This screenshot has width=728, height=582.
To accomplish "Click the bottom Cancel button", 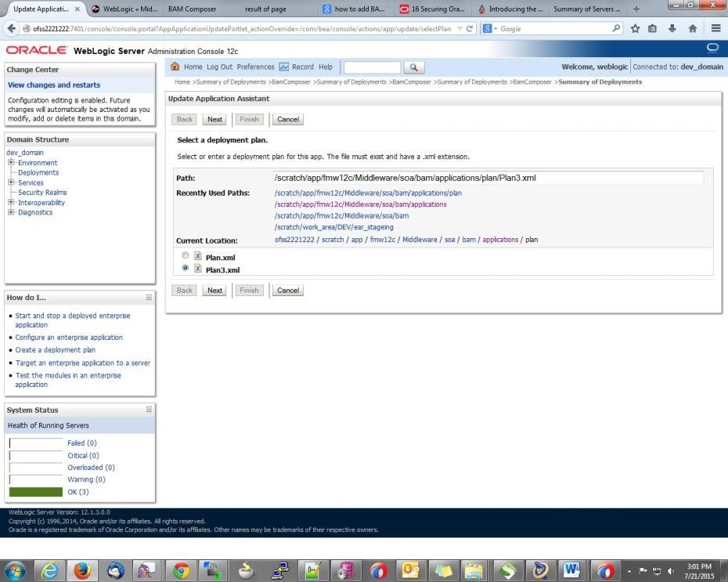I will (x=288, y=291).
